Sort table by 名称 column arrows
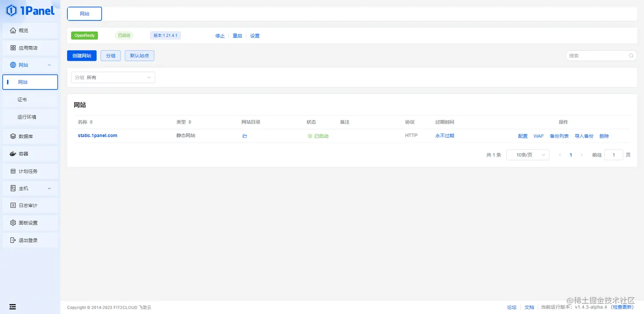Screen dimensions: 644x314 click(91, 122)
